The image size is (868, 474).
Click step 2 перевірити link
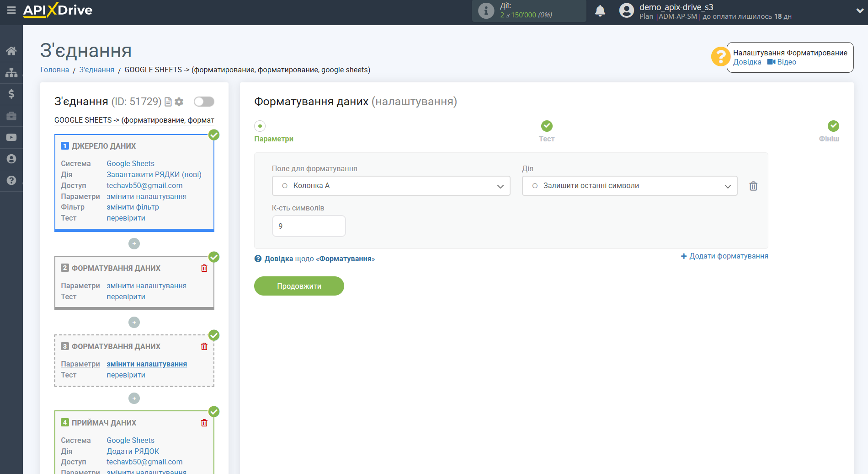pyautogui.click(x=126, y=297)
